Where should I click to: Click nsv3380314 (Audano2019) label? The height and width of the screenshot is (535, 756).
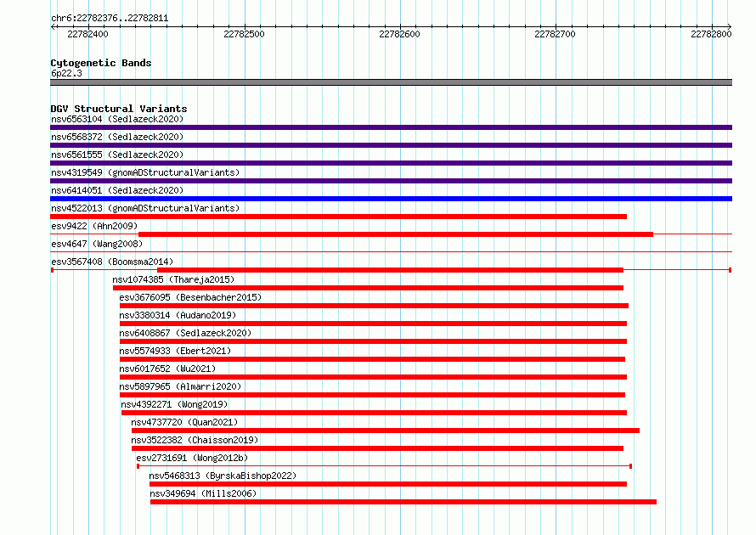coord(178,315)
